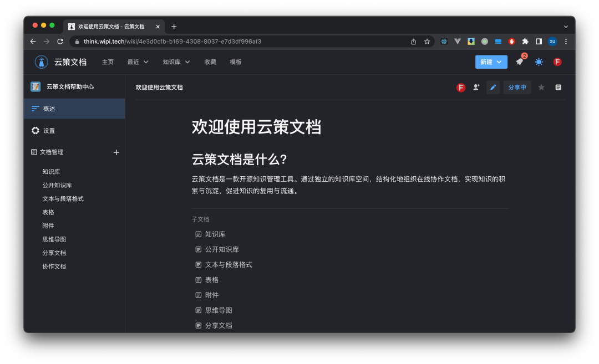Toggle the sun light theme icon
Image resolution: width=599 pixels, height=364 pixels.
click(539, 62)
